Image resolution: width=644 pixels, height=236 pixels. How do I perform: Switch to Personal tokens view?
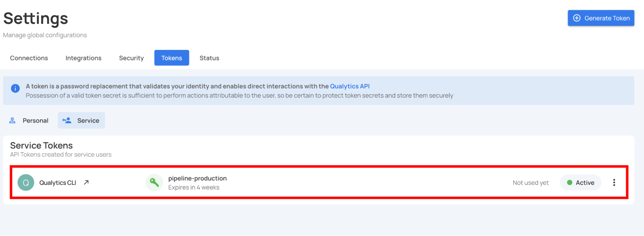pos(35,121)
